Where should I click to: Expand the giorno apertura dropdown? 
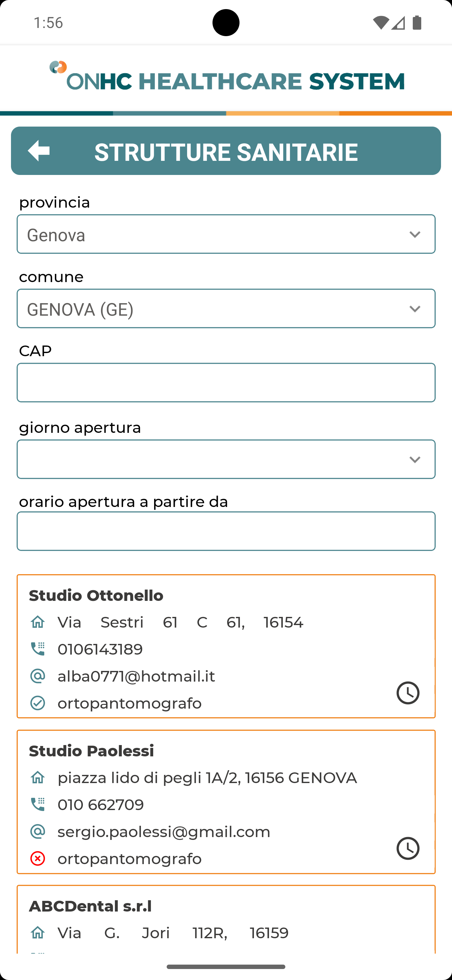(x=226, y=459)
